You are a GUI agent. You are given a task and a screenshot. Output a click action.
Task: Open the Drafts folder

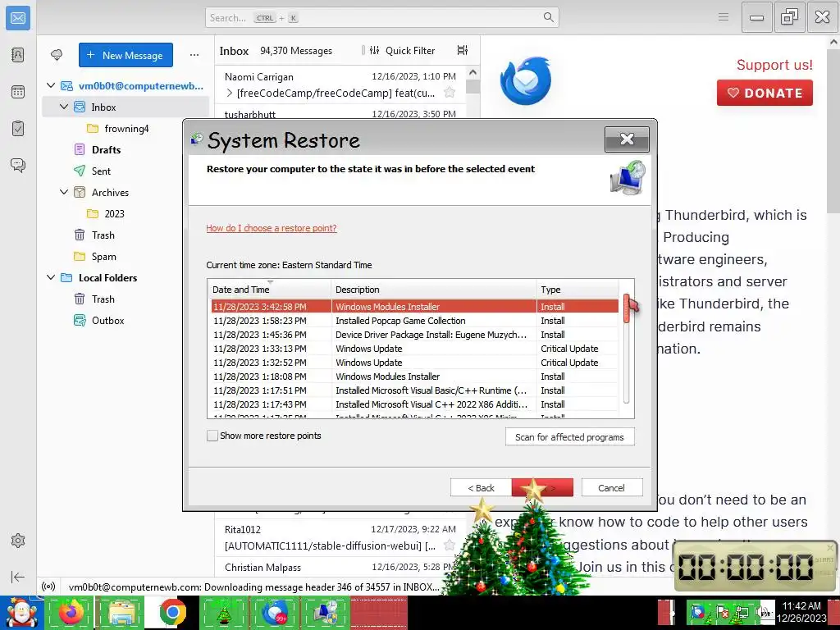pyautogui.click(x=106, y=149)
